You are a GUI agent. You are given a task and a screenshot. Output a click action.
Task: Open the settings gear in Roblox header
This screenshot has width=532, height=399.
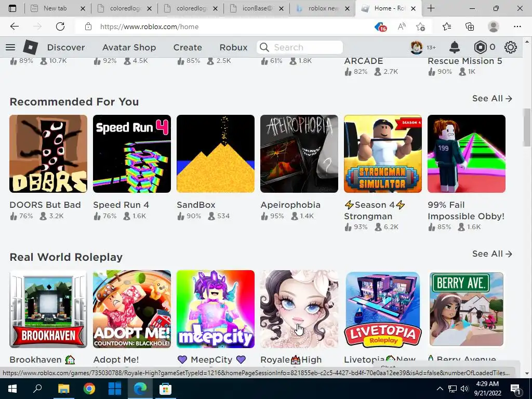tap(510, 47)
